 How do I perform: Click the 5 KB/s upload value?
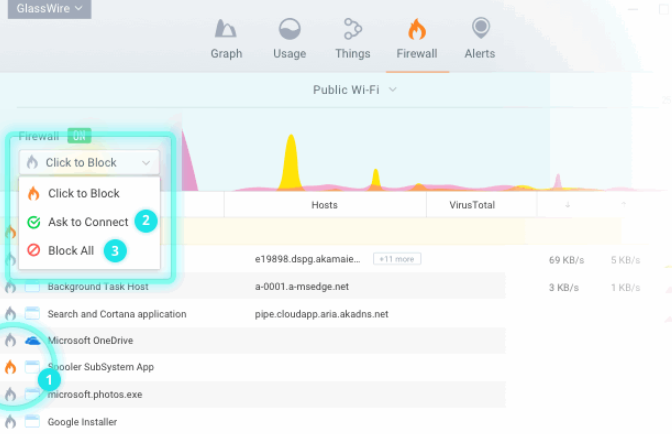tap(625, 260)
